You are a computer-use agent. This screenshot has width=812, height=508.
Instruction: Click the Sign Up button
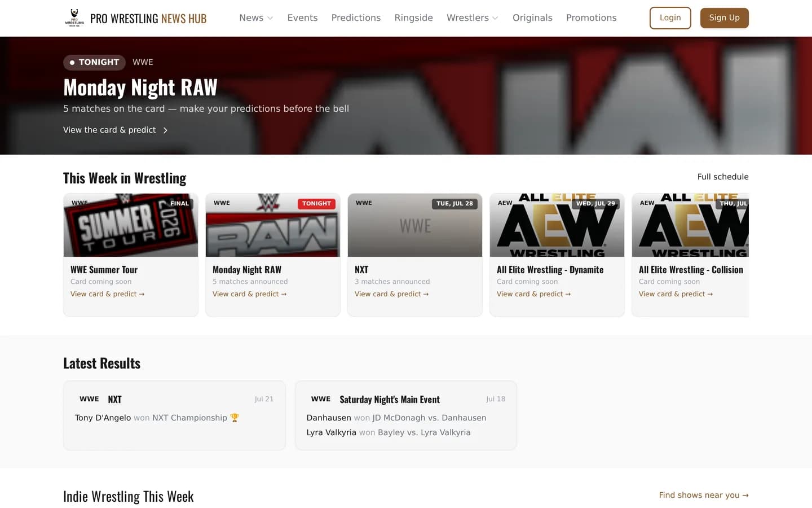click(724, 18)
